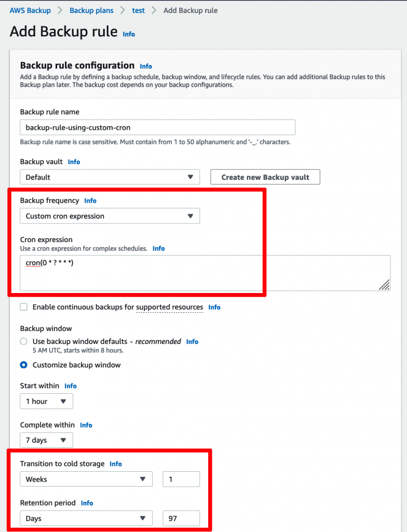Open the Backup frequency dropdown

pyautogui.click(x=110, y=216)
